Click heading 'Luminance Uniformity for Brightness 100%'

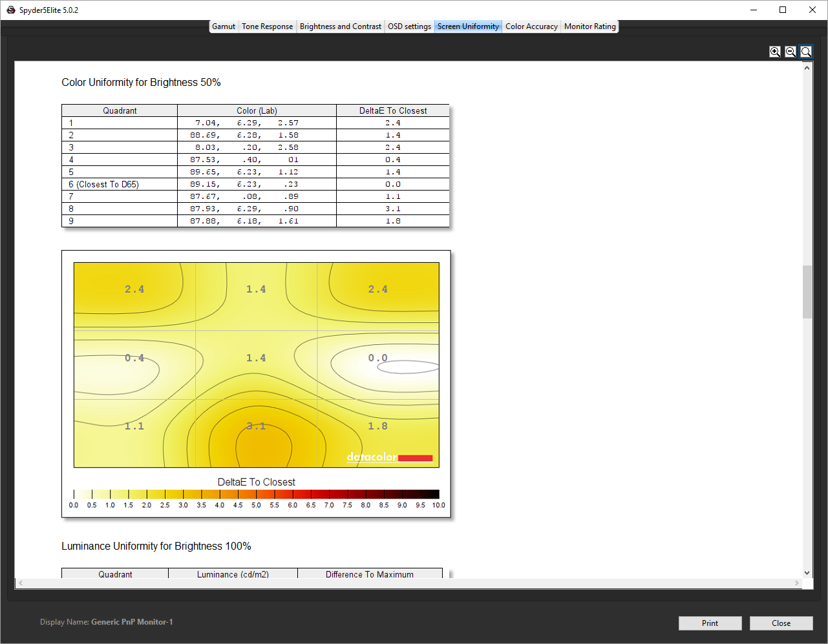pyautogui.click(x=156, y=546)
